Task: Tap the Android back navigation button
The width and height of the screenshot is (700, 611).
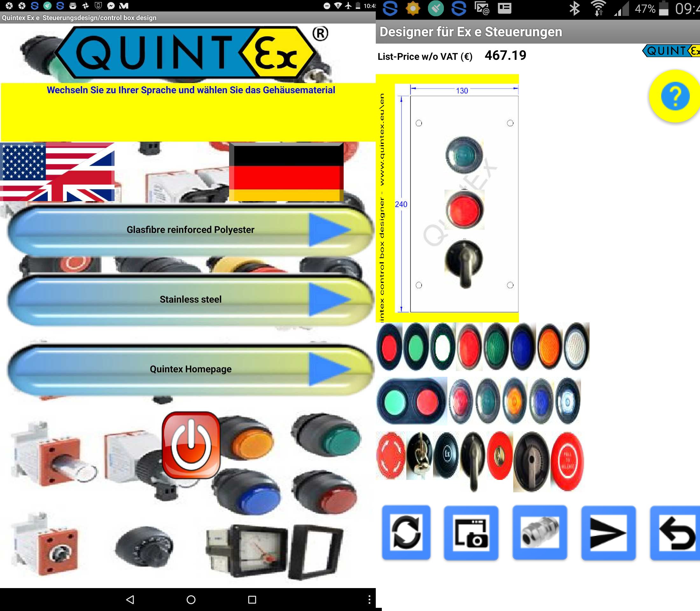Action: (x=130, y=600)
